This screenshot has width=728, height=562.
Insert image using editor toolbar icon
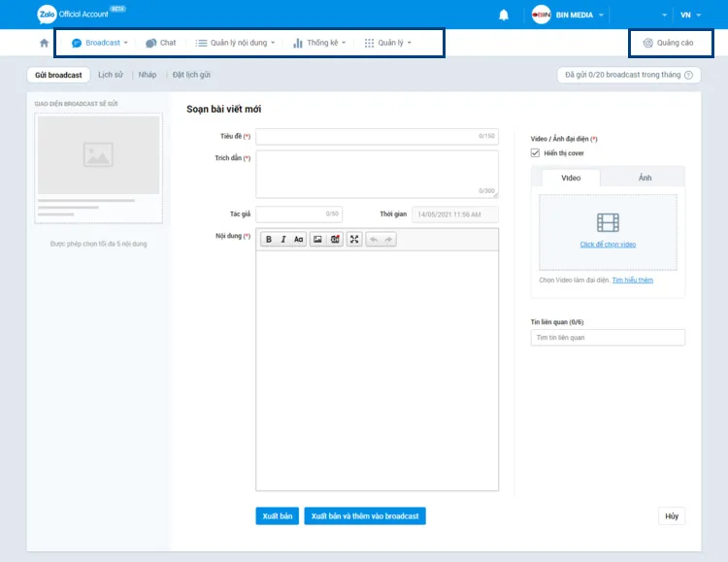click(317, 240)
